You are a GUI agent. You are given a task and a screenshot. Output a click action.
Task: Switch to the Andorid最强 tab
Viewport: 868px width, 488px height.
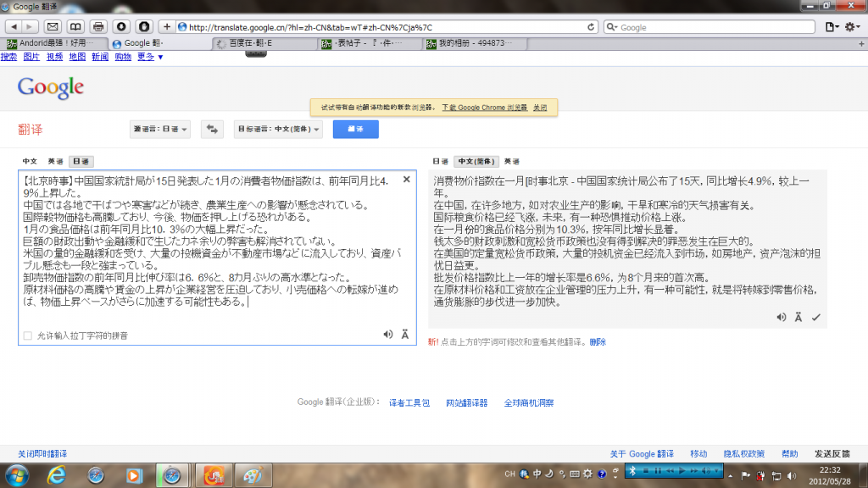(55, 43)
